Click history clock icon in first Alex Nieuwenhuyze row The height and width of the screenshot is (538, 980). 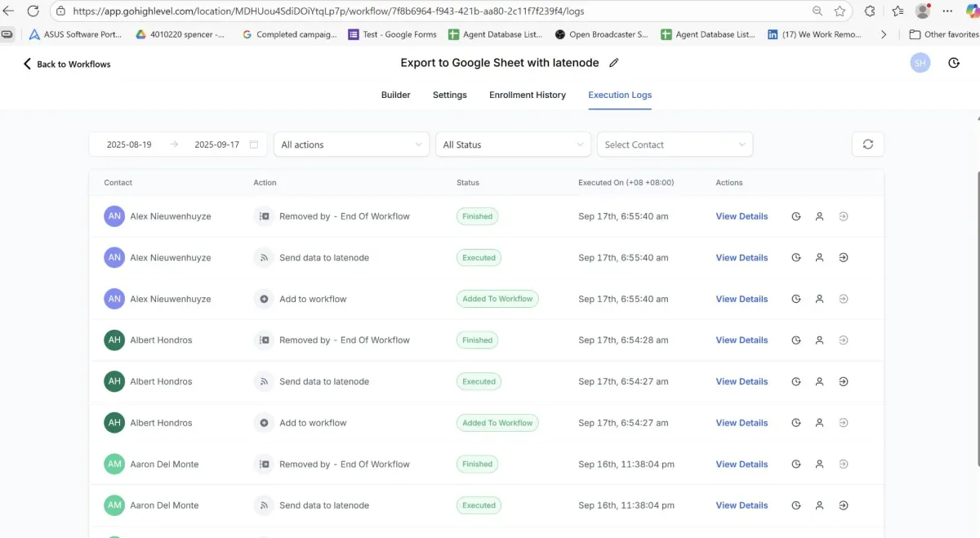tap(796, 216)
